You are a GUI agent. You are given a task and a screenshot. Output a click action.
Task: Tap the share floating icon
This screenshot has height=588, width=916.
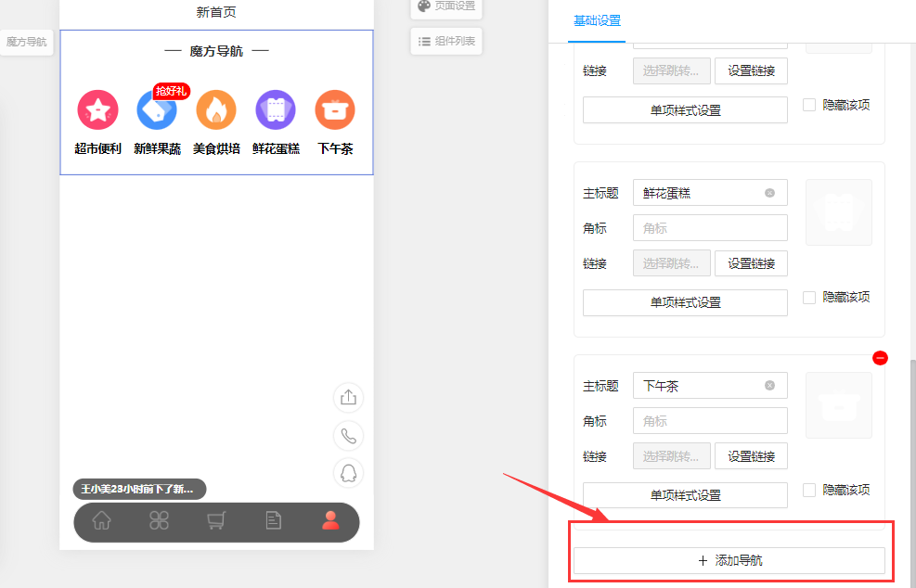click(x=348, y=398)
